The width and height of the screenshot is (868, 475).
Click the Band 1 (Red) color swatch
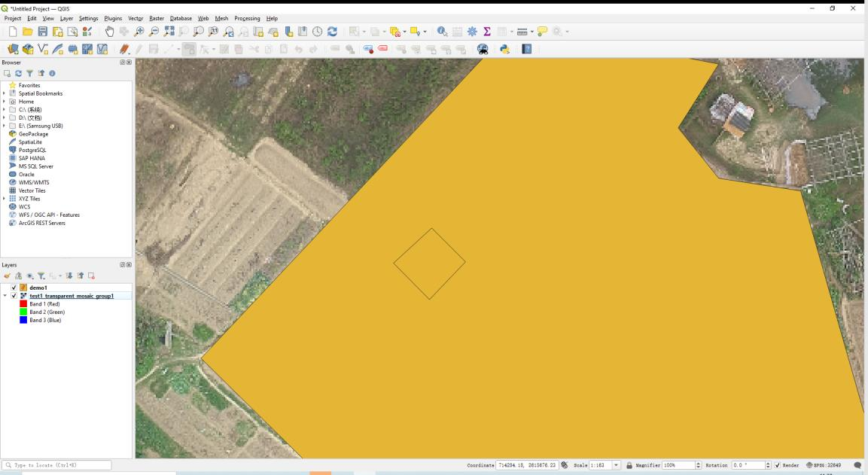pyautogui.click(x=23, y=303)
